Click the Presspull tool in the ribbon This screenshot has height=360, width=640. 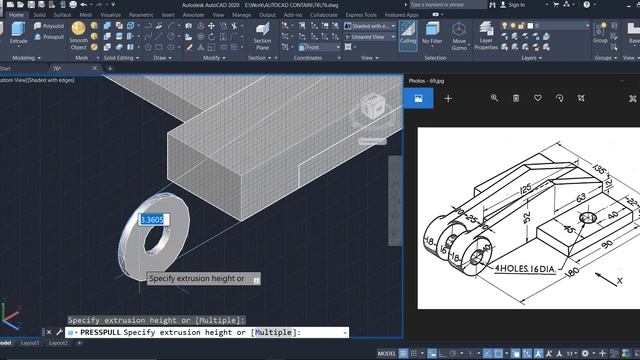pyautogui.click(x=49, y=37)
